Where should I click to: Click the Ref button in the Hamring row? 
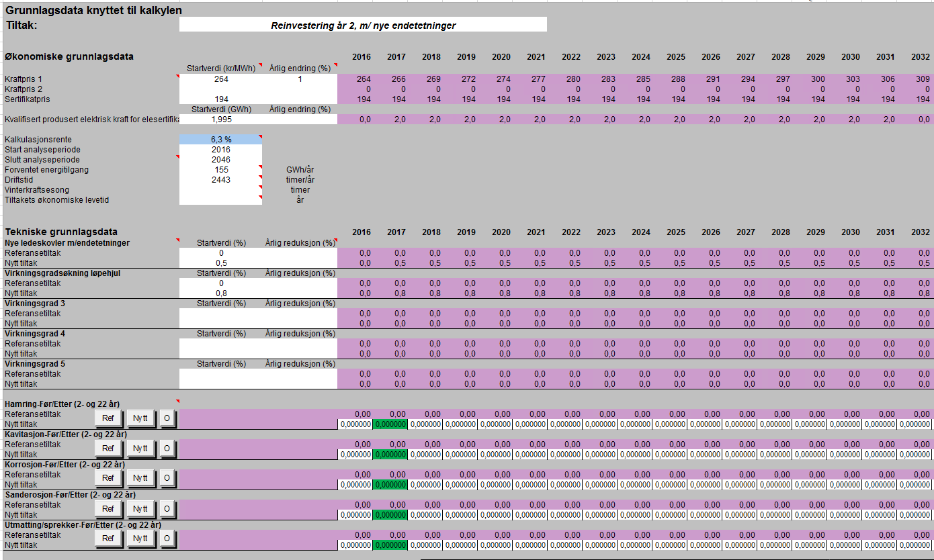[x=108, y=418]
